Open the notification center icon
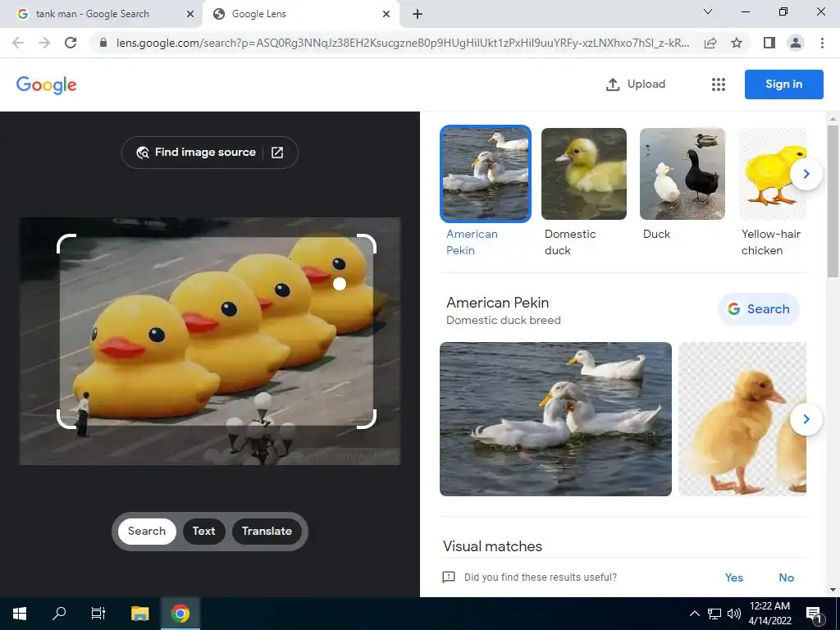 [815, 614]
